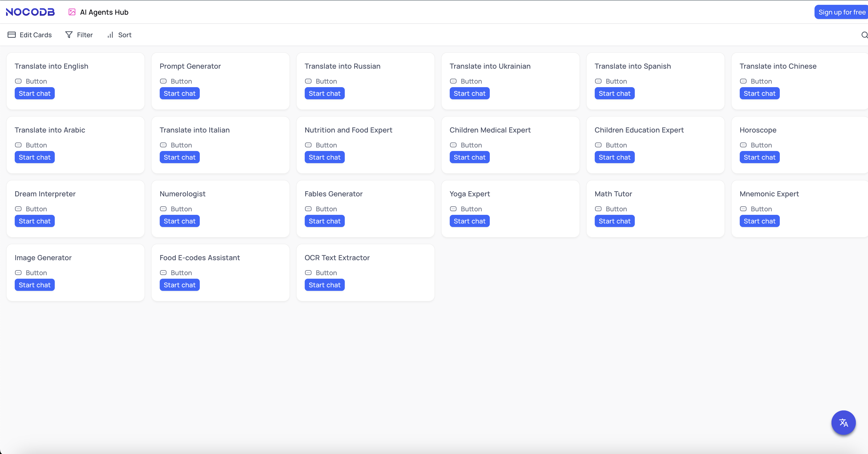868x454 pixels.
Task: Click the gallery view icon beside AI Agents Hub
Action: (x=72, y=12)
